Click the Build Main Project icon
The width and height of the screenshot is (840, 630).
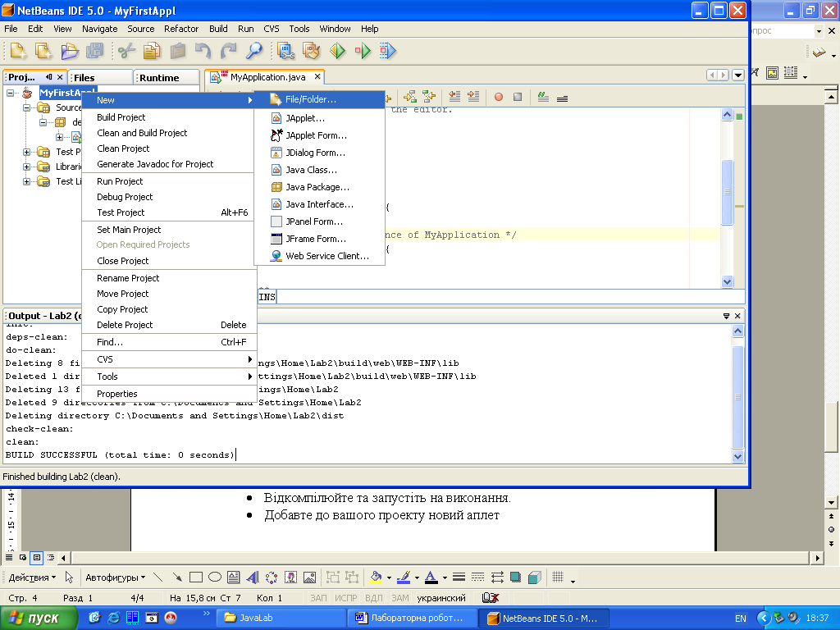(285, 51)
